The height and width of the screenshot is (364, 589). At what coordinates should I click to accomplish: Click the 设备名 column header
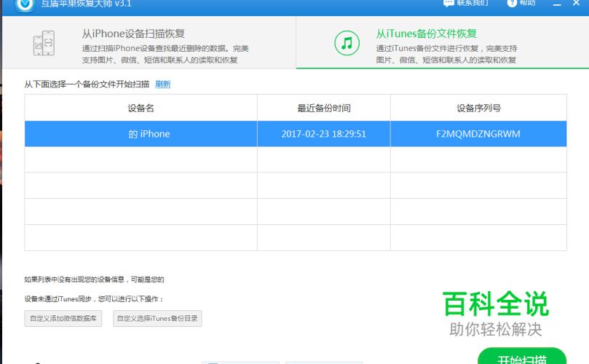point(141,108)
